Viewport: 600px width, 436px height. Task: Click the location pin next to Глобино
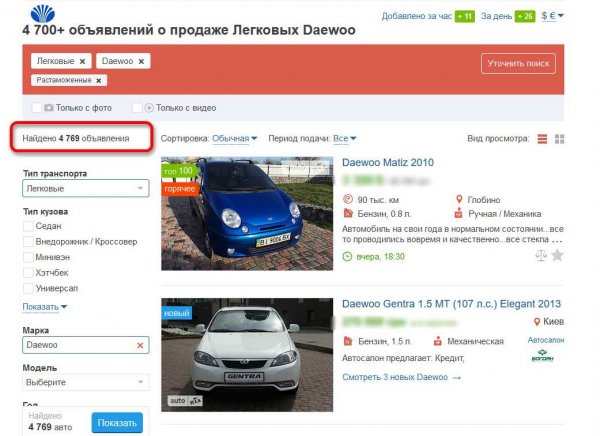[459, 199]
